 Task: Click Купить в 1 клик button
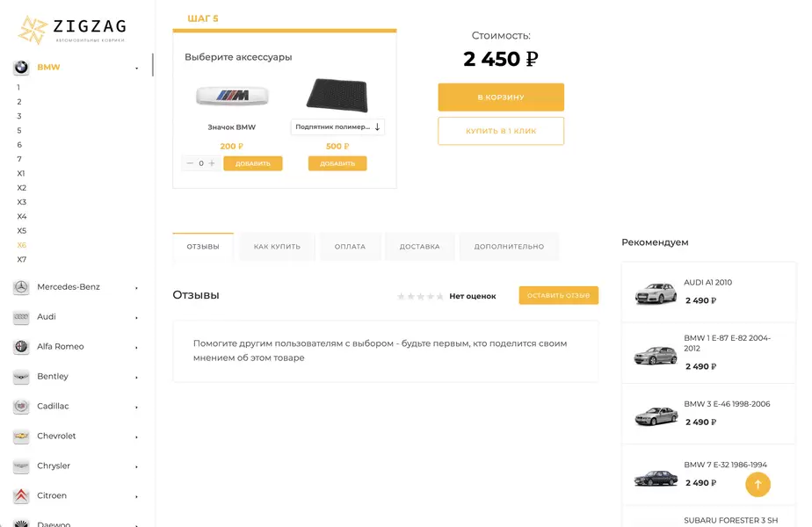pyautogui.click(x=501, y=131)
